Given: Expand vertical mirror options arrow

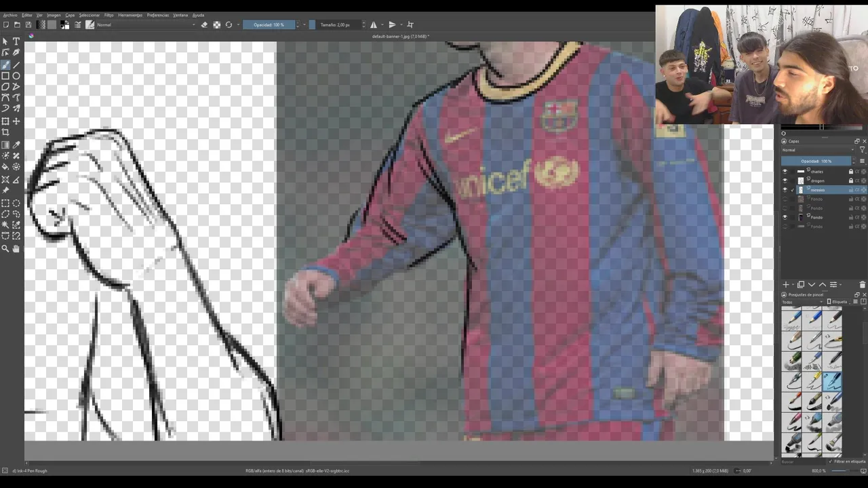Looking at the screenshot, I should click(x=401, y=25).
